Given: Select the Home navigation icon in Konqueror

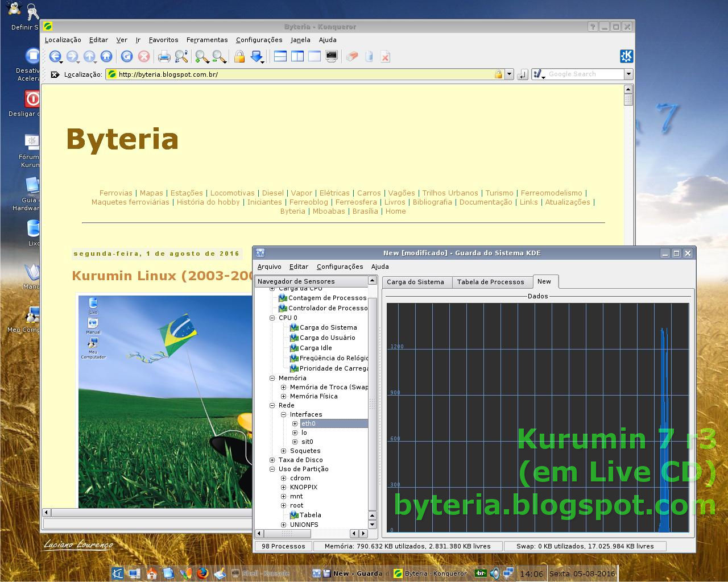Looking at the screenshot, I should (106, 56).
